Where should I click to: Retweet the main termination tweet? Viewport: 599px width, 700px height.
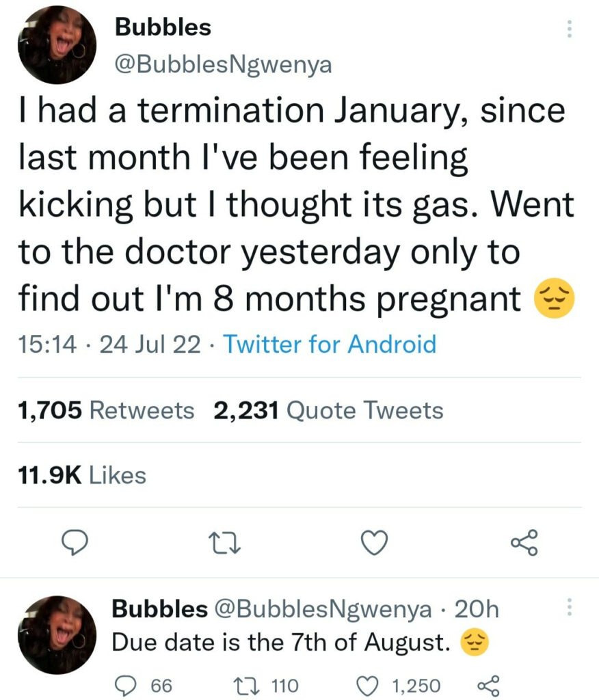pyautogui.click(x=224, y=543)
